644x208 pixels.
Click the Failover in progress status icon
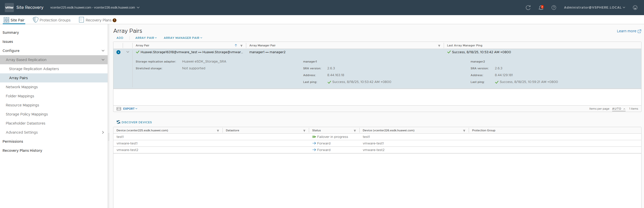(314, 137)
